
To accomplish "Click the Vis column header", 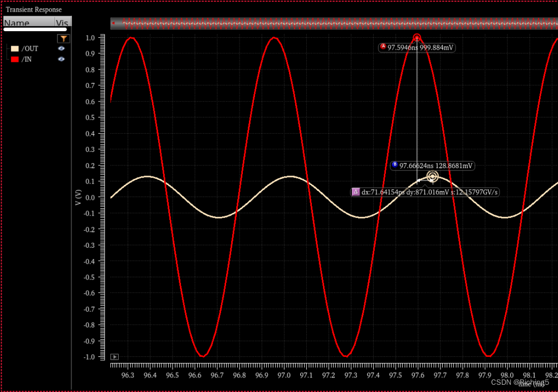I will (x=63, y=21).
